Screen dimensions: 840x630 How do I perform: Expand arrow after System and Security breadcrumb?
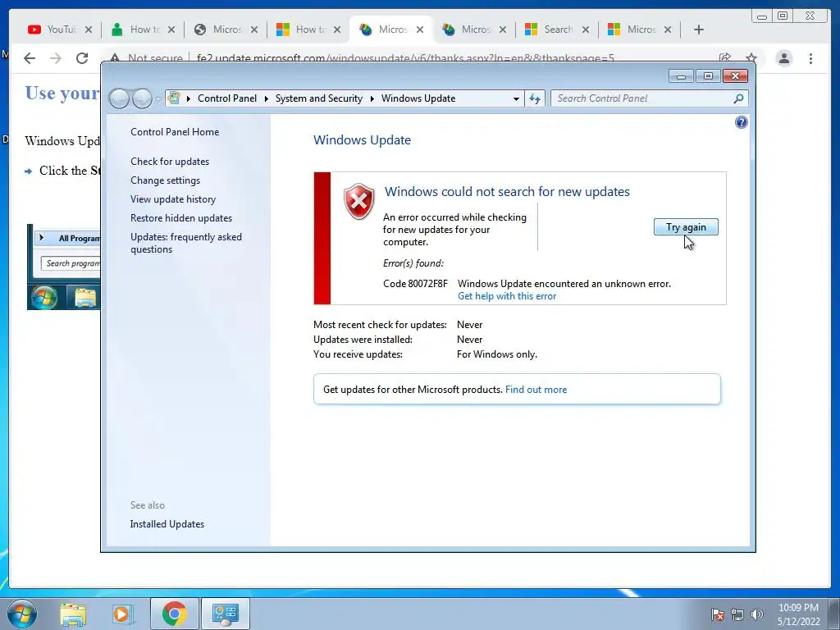pyautogui.click(x=372, y=98)
